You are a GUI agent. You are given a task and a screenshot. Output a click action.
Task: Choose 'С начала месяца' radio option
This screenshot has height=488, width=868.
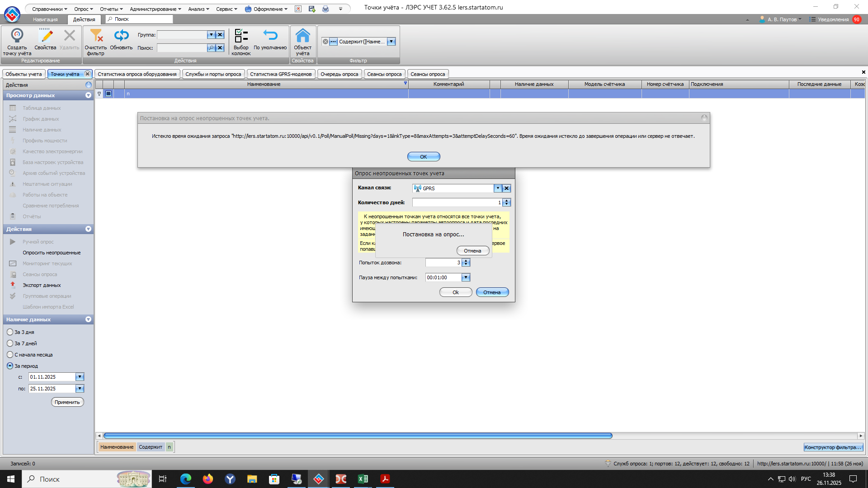pyautogui.click(x=10, y=355)
